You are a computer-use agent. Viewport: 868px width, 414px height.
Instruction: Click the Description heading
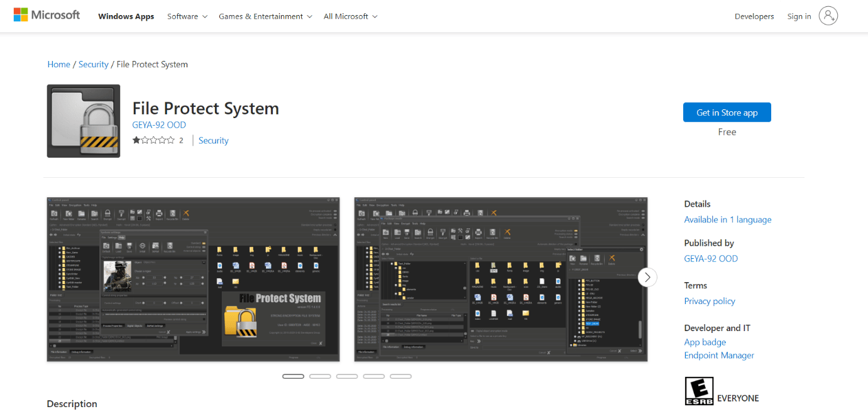pos(72,404)
